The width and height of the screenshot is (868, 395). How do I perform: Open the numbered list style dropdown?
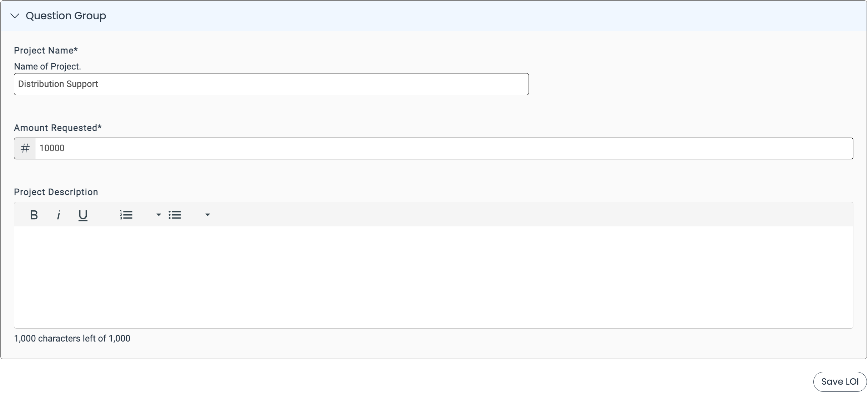[x=158, y=215]
